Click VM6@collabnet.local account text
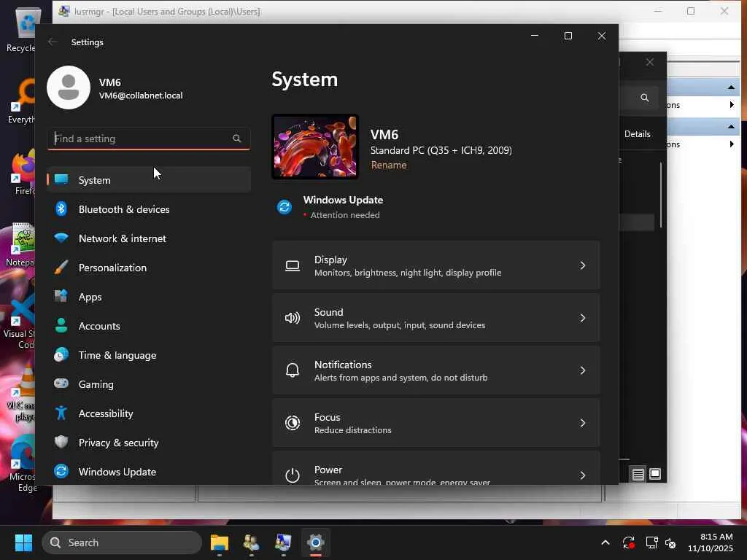Screen dimensions: 747x560 (141, 96)
